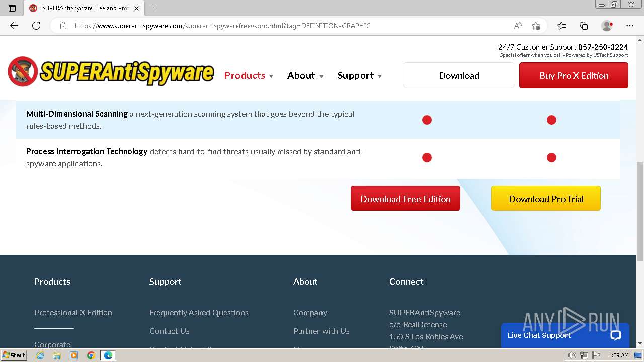The height and width of the screenshot is (362, 644).
Task: Click Download Pro Trial button
Action: [x=546, y=199]
